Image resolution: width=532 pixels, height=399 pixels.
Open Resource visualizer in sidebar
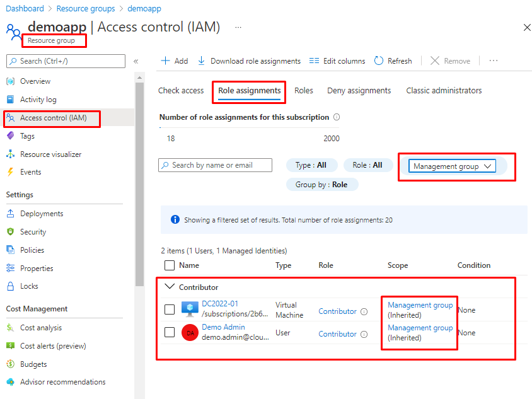[50, 154]
